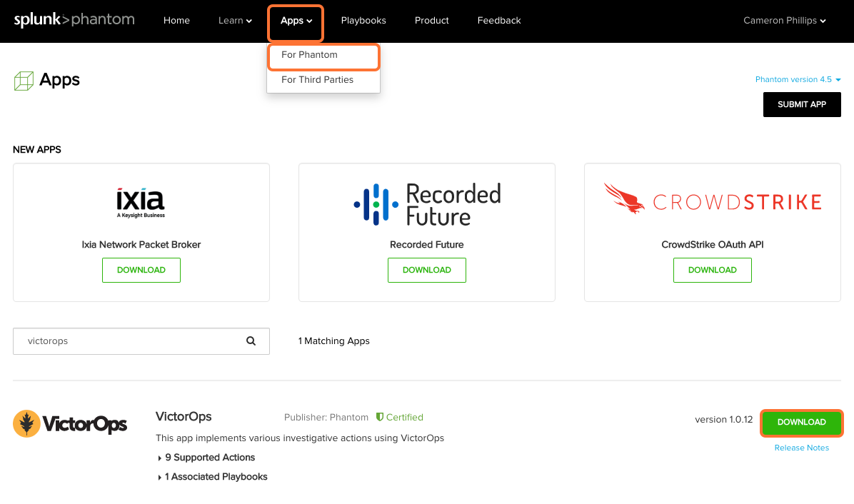
Task: Download the CrowdStrike OAuth API app
Action: 712,270
